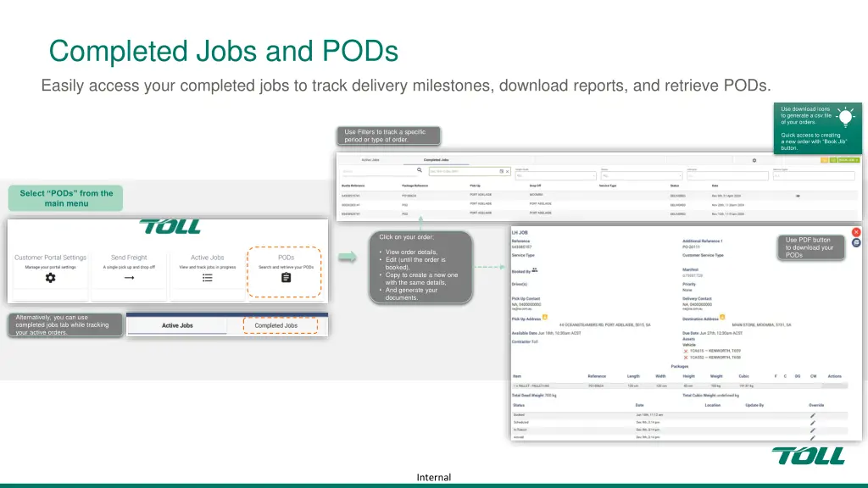Close the LH Job detail panel

coord(856,232)
